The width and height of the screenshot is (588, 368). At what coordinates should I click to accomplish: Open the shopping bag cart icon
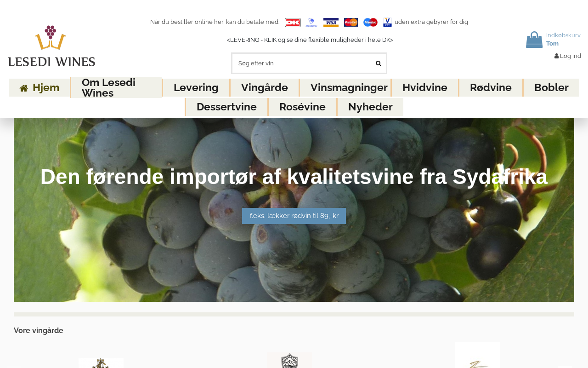[x=534, y=40]
